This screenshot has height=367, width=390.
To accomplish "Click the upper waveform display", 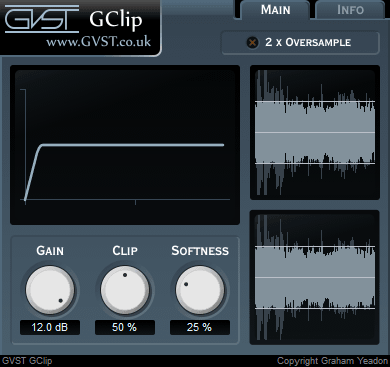I will click(315, 133).
